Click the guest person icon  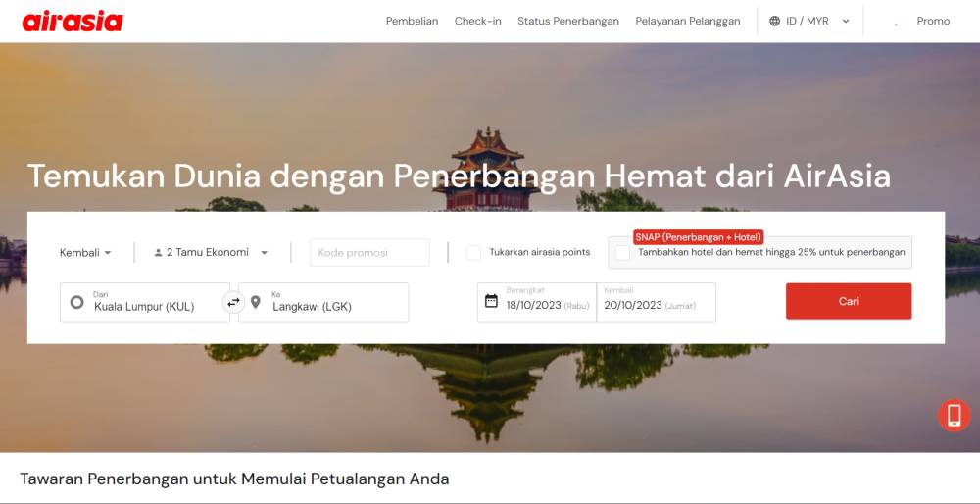coord(158,253)
